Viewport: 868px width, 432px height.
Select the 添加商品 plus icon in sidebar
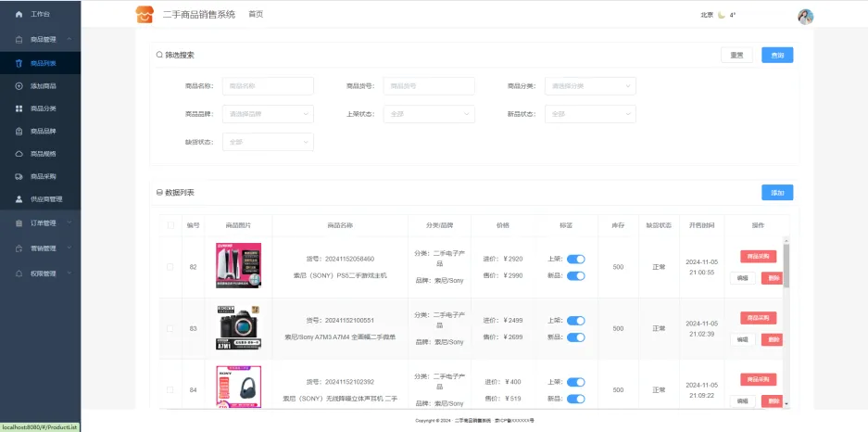coord(19,86)
